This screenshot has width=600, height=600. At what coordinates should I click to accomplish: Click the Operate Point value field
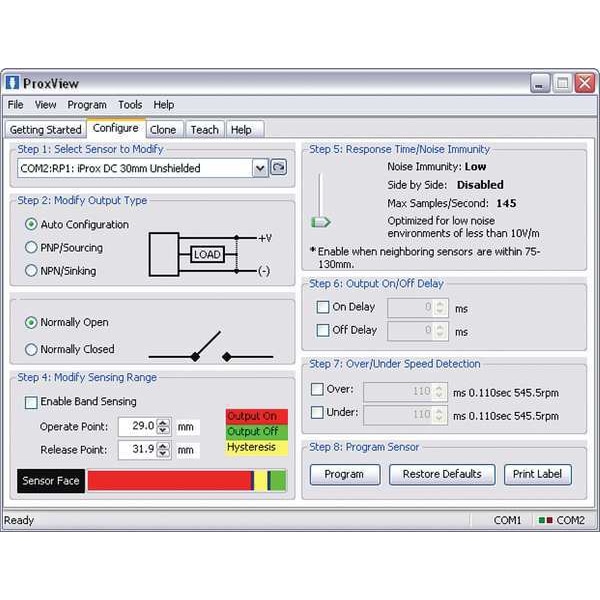136,426
